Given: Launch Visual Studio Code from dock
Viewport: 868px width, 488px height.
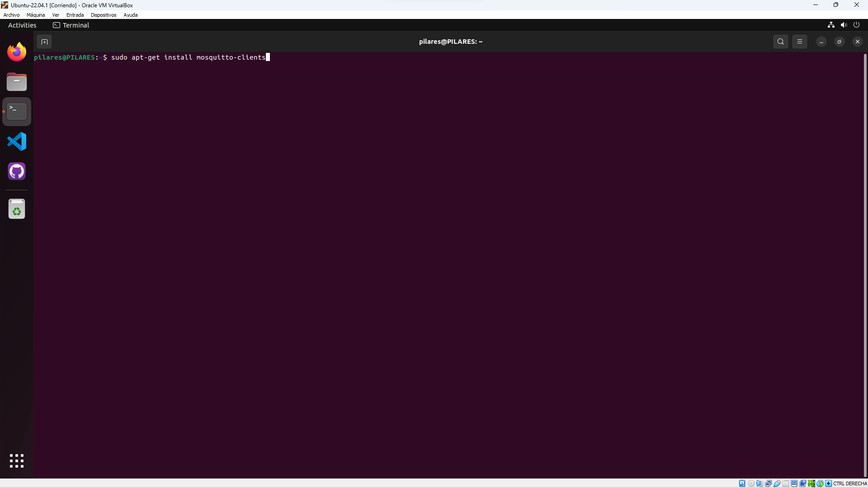Looking at the screenshot, I should coord(17,141).
